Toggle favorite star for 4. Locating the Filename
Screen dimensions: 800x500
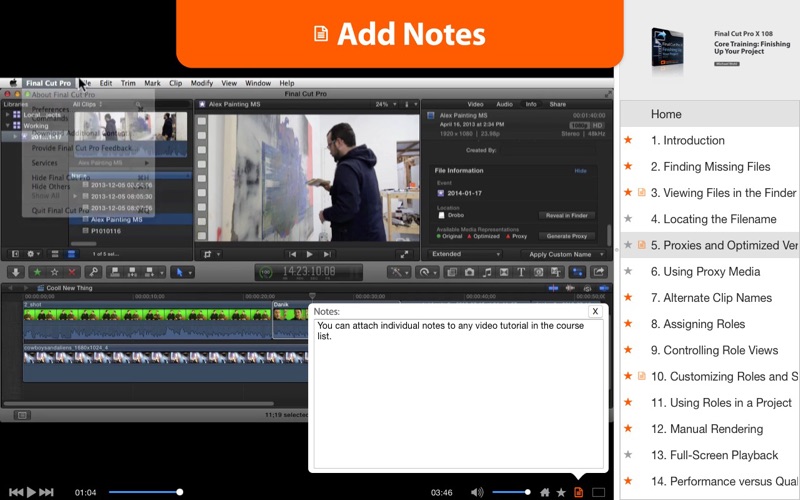click(x=628, y=218)
